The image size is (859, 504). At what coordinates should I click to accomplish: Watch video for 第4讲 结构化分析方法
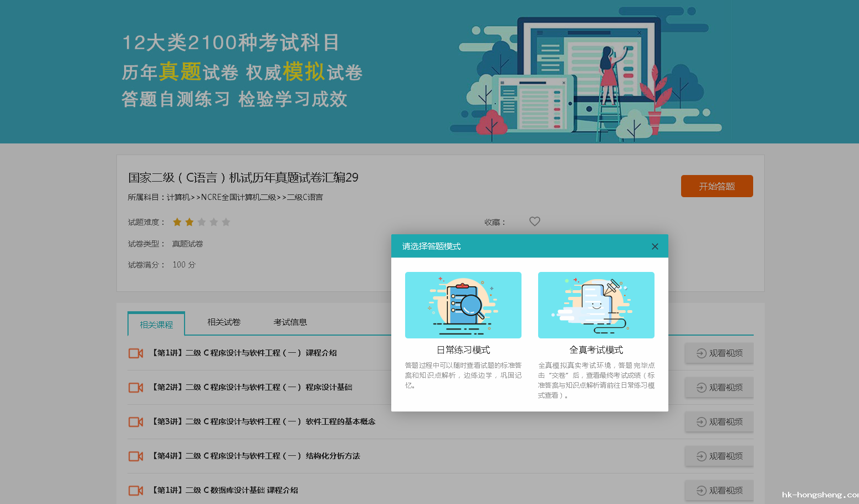pos(719,456)
